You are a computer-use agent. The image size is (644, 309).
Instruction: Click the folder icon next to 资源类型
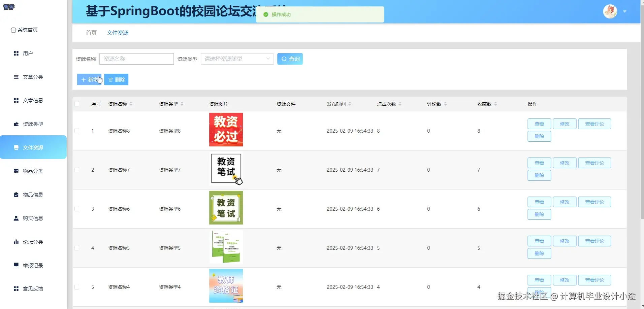tap(16, 124)
